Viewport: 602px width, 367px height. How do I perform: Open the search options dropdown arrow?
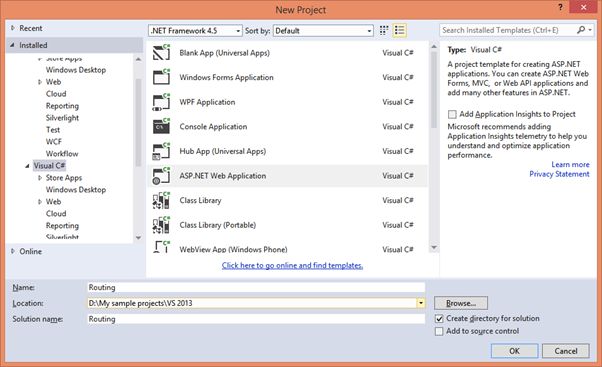coord(590,30)
